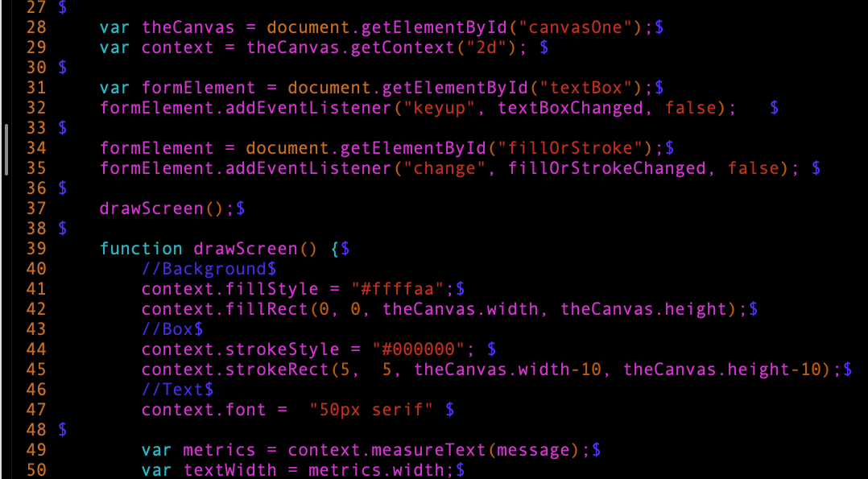Click line number 31 in the gutter

[36, 88]
